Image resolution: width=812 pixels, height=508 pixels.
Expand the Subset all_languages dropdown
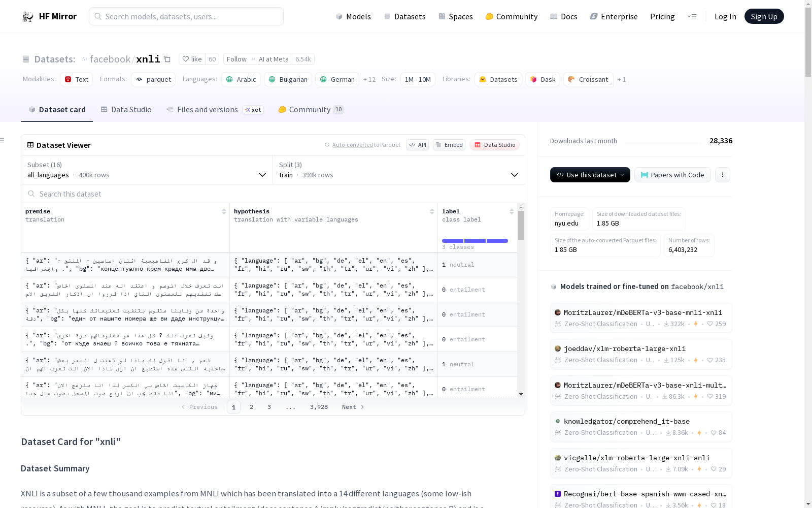(x=147, y=170)
